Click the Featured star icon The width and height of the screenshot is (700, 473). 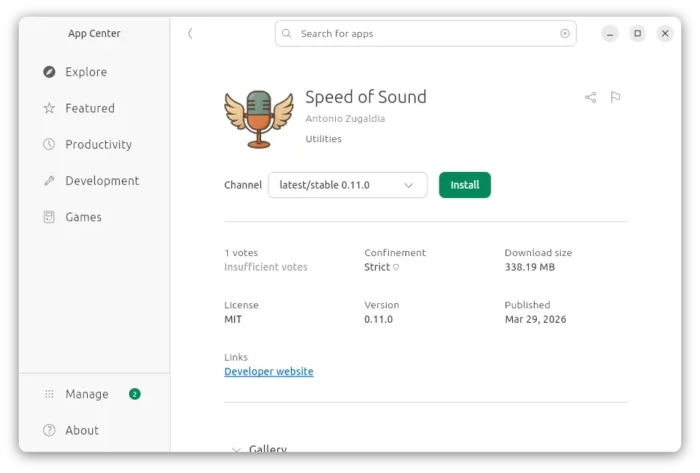tap(49, 108)
